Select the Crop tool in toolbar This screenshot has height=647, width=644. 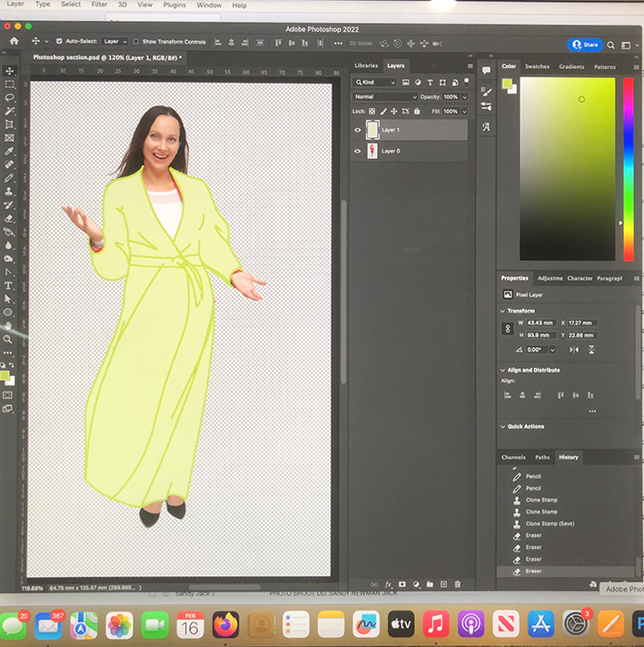[10, 124]
